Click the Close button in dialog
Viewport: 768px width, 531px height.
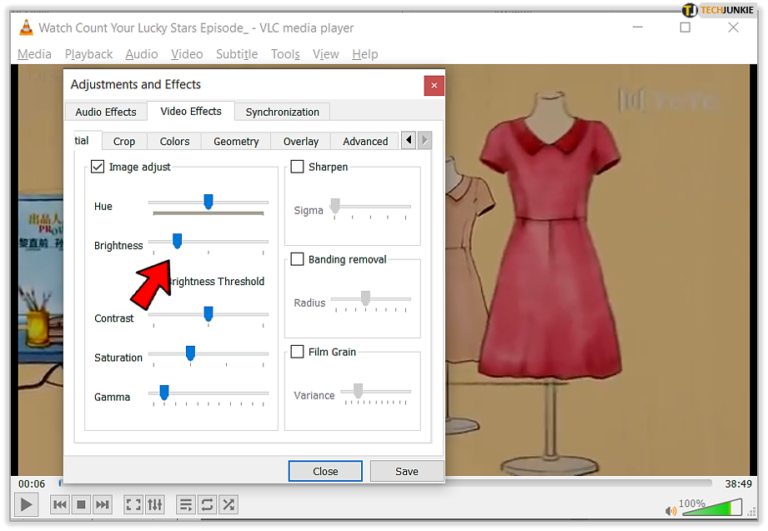coord(325,471)
